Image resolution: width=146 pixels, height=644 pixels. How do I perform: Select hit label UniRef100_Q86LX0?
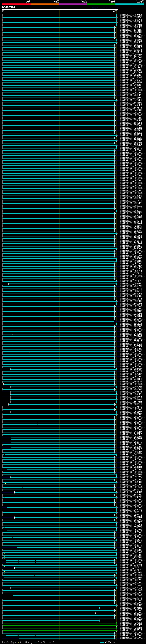click(x=131, y=211)
